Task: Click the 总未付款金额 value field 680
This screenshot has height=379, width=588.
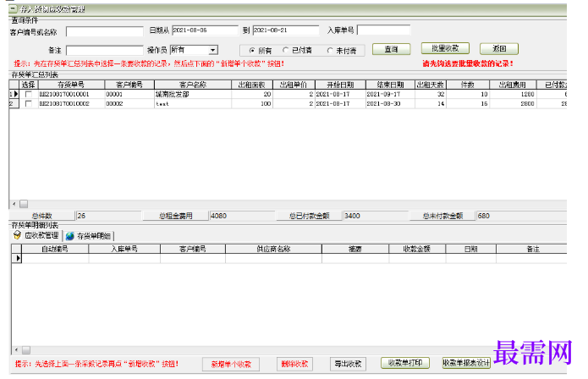Action: (x=521, y=216)
